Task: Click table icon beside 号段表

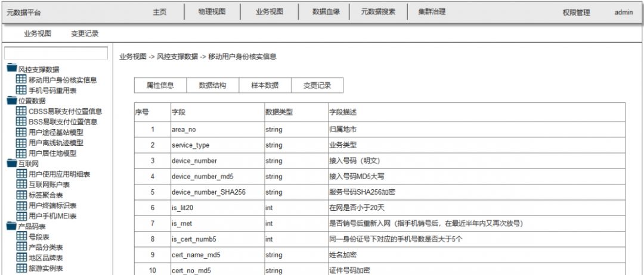Action: point(21,236)
